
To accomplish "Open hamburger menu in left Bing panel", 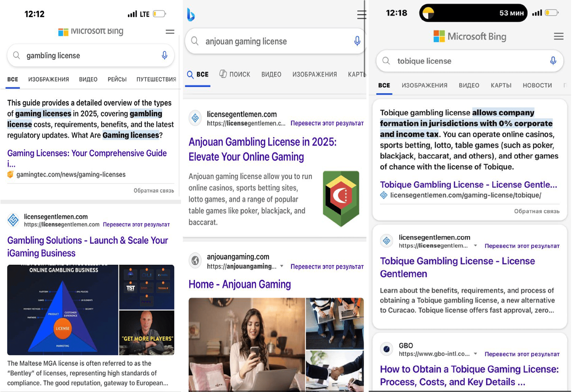I will click(170, 31).
